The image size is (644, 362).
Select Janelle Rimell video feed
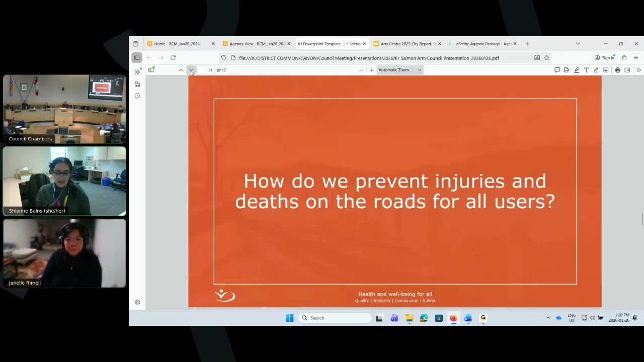point(64,253)
